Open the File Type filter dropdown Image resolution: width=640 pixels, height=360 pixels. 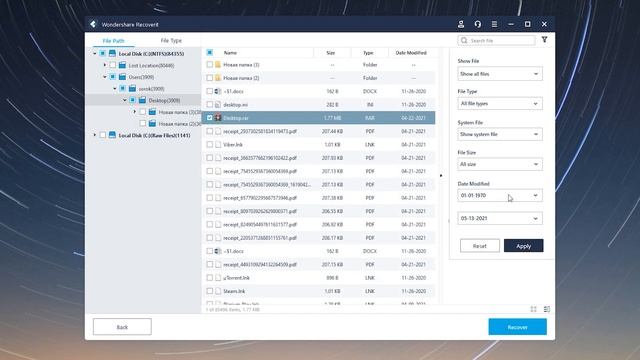500,104
